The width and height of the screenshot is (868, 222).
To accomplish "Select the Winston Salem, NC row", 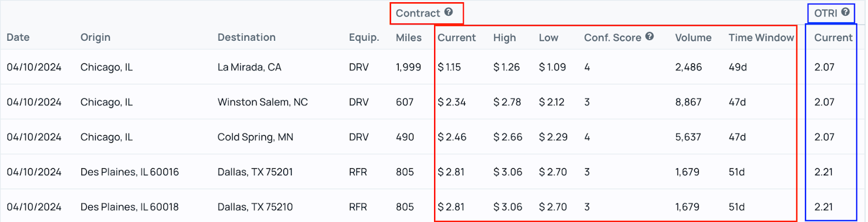I will [434, 102].
